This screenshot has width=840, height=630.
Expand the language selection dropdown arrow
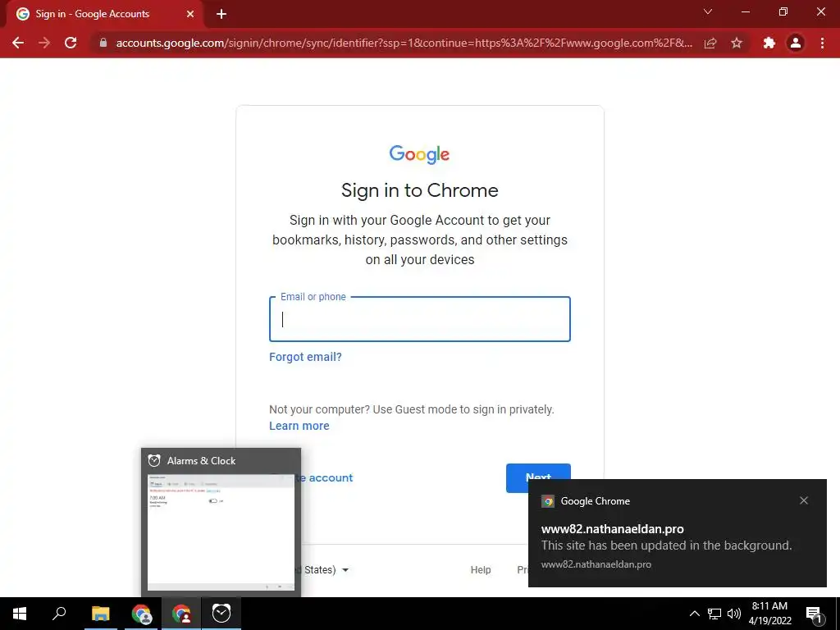345,570
